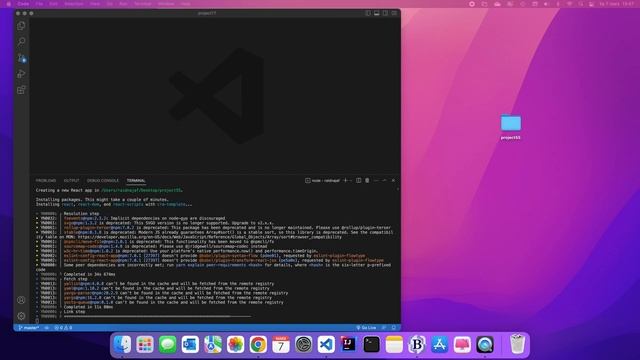Open App Store from the dock
The width and height of the screenshot is (640, 360).
click(x=440, y=344)
